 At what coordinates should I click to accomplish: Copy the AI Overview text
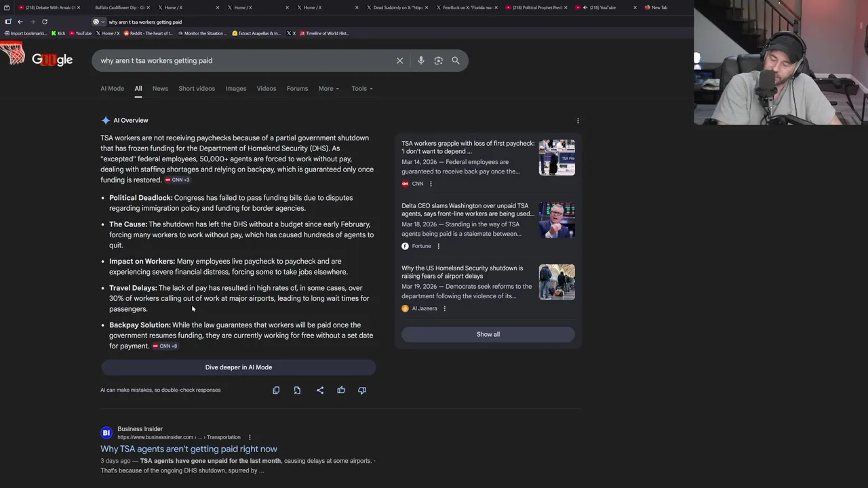click(x=276, y=390)
